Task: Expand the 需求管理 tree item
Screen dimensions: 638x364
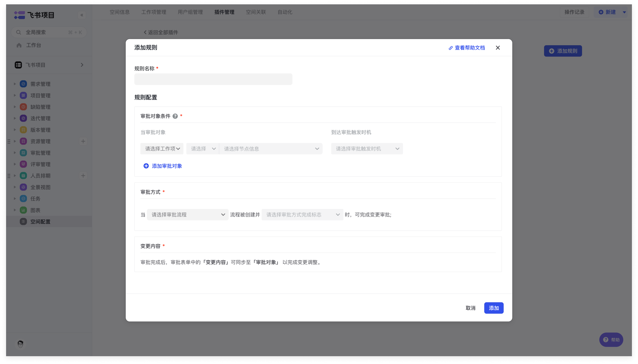Action: [15, 84]
